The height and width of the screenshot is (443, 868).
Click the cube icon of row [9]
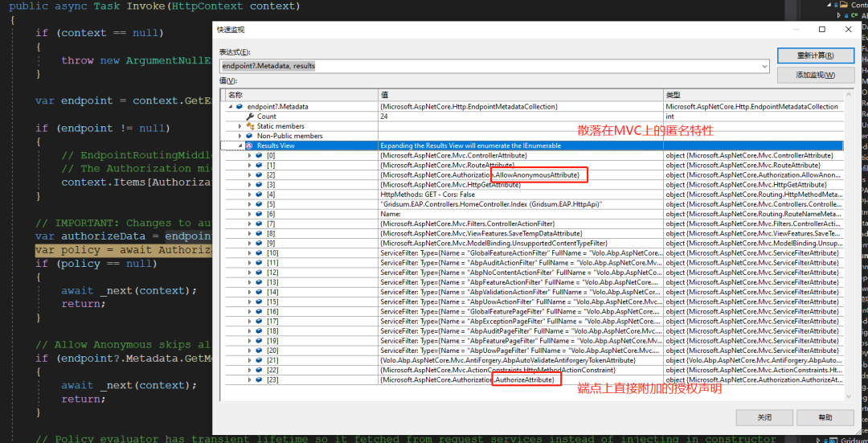[259, 243]
